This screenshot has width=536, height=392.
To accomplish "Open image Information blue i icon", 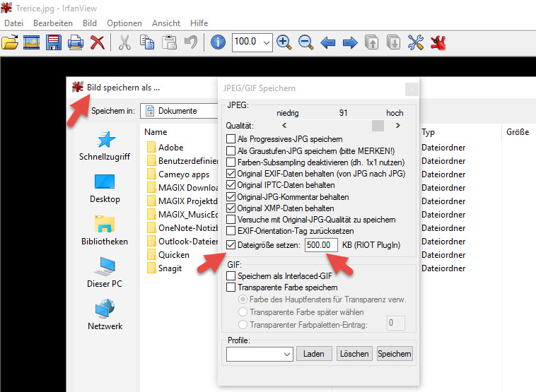I will point(218,42).
